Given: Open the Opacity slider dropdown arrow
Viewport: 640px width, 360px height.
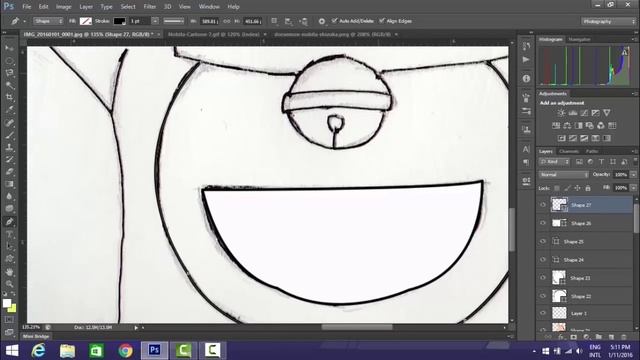Looking at the screenshot, I should click(x=633, y=175).
